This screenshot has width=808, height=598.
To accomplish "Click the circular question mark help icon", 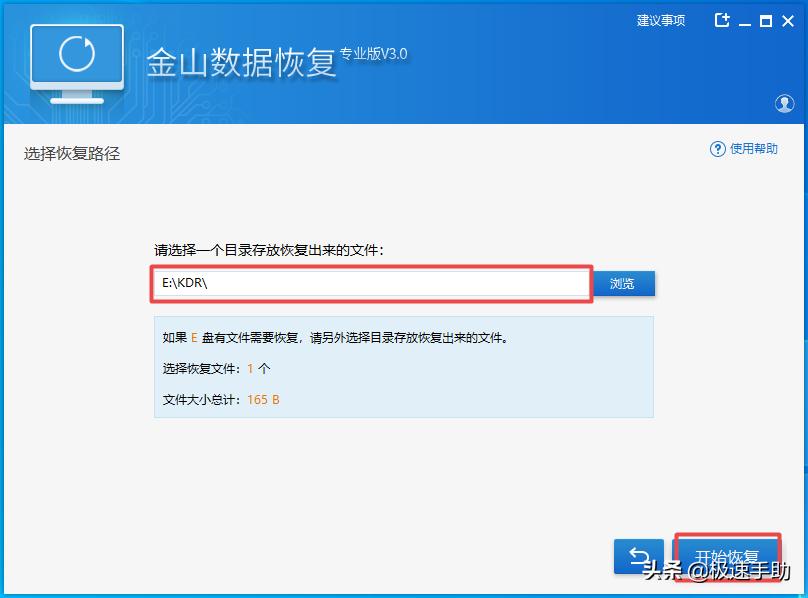I will point(718,150).
